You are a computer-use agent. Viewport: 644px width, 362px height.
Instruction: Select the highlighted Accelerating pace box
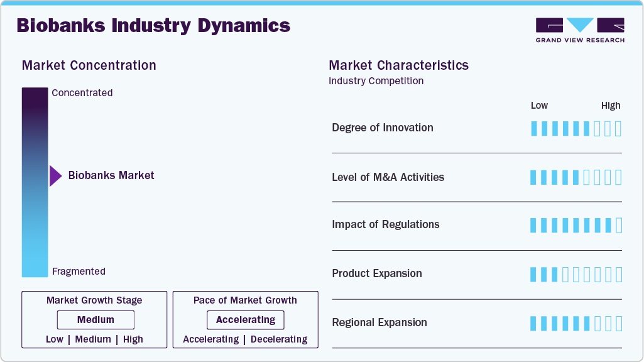246,320
